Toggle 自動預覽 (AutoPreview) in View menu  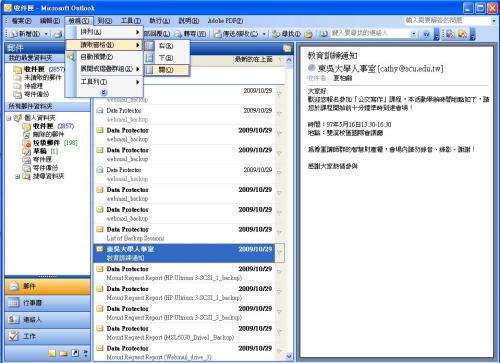(104, 57)
